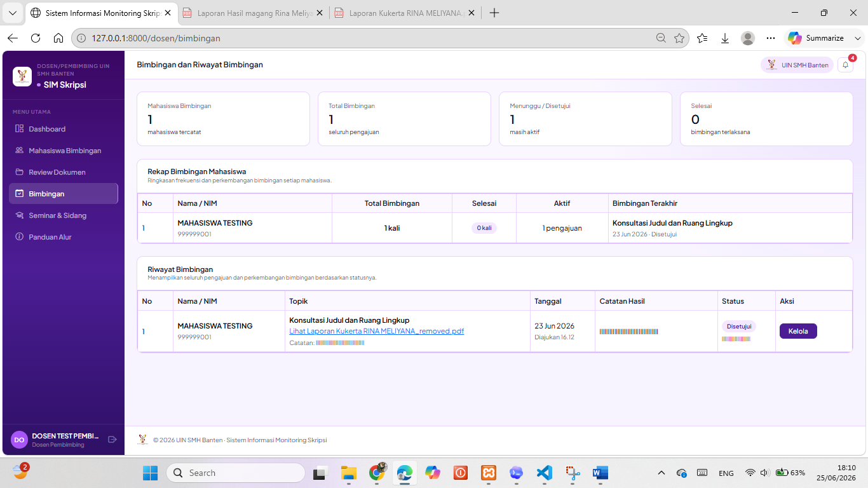Viewport: 868px width, 488px height.
Task: Click the Seminar & Sidang graduation cap icon
Action: (19, 215)
